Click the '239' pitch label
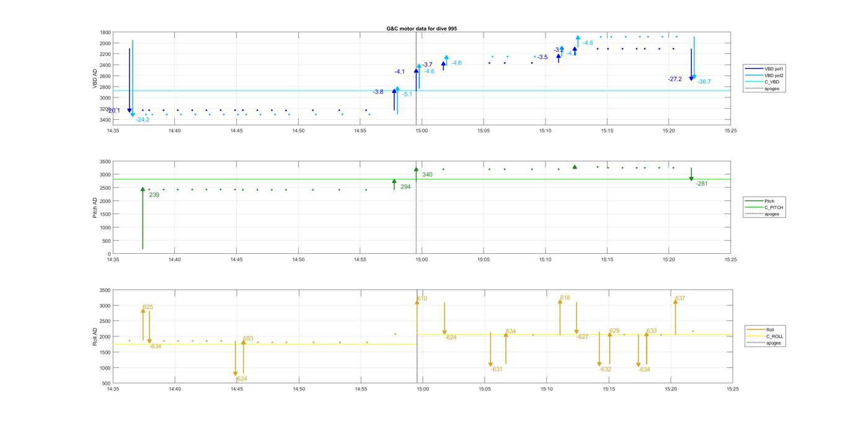The width and height of the screenshot is (868, 430). [x=154, y=195]
